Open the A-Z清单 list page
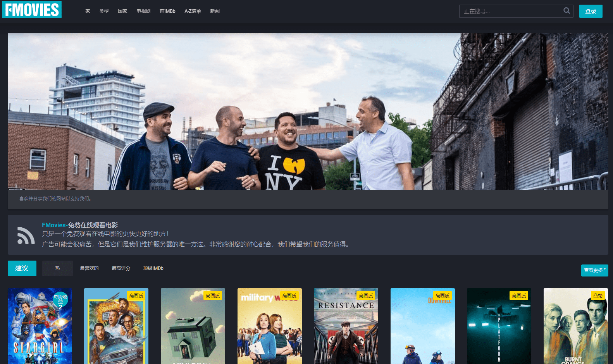The height and width of the screenshot is (364, 613). (x=193, y=11)
